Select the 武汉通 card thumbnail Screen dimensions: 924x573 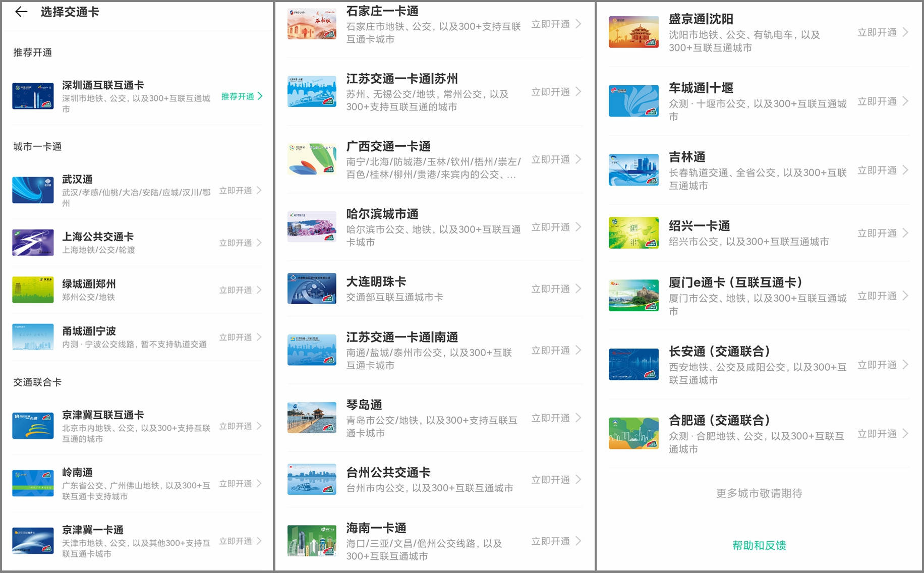32,190
